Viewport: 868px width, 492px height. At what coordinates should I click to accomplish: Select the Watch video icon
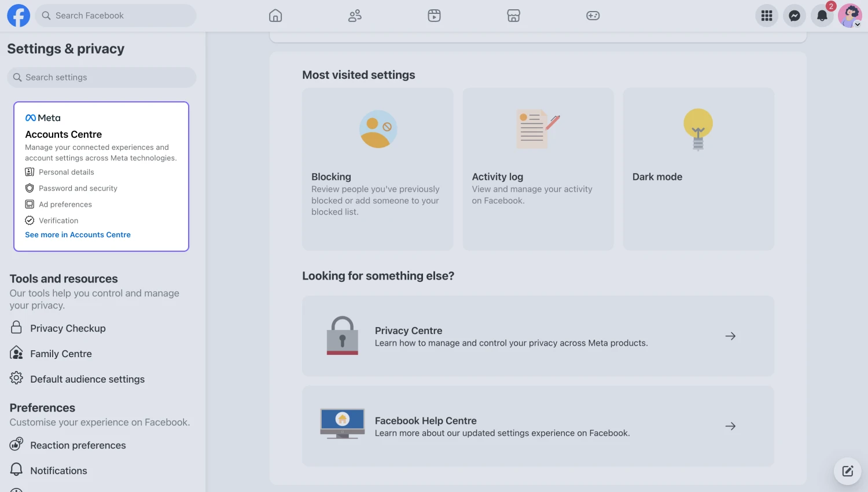coord(434,16)
